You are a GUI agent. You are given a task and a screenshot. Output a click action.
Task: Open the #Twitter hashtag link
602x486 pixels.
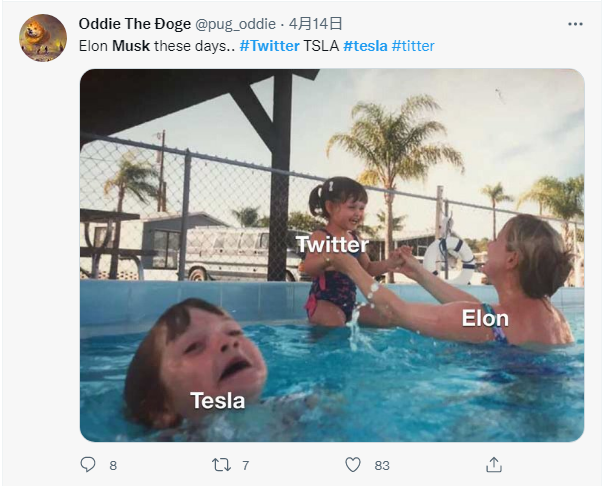click(x=269, y=46)
